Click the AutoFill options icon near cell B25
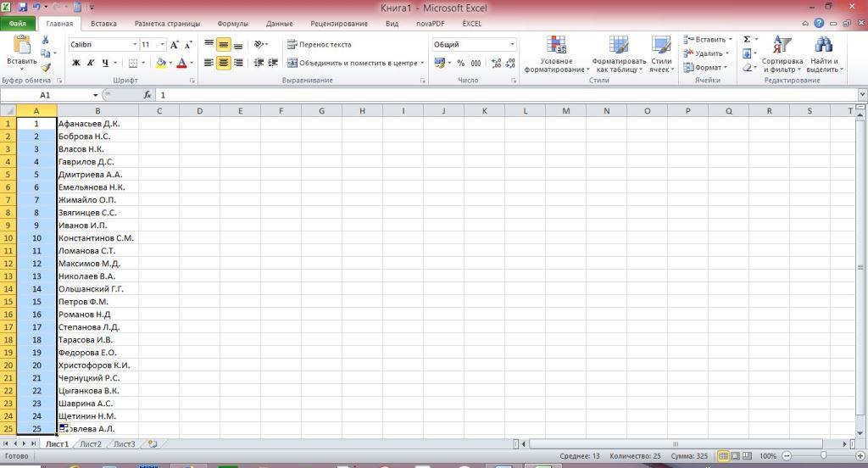The height and width of the screenshot is (468, 868). 64,428
